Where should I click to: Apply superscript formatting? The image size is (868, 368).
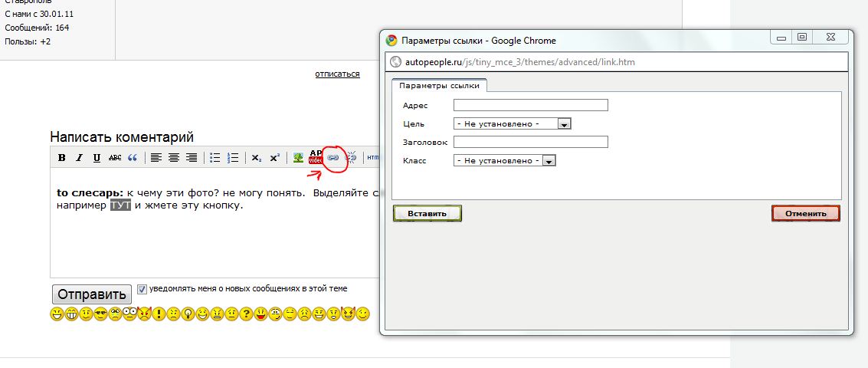coord(274,158)
